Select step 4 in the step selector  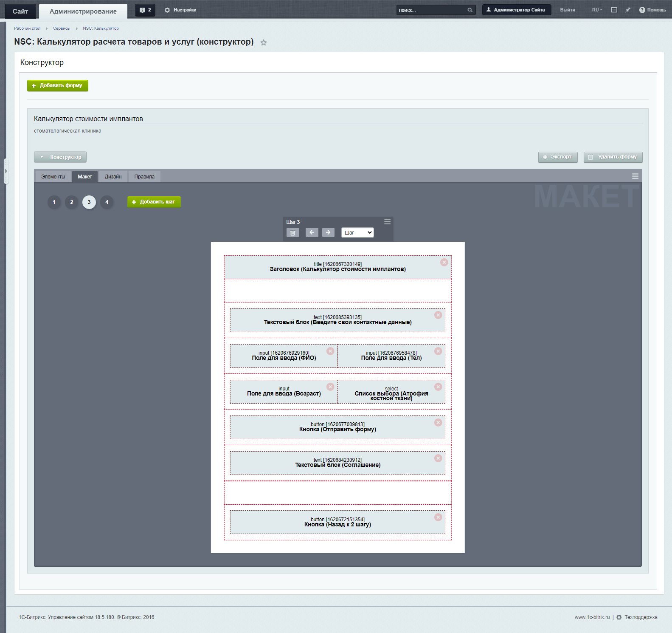(107, 202)
